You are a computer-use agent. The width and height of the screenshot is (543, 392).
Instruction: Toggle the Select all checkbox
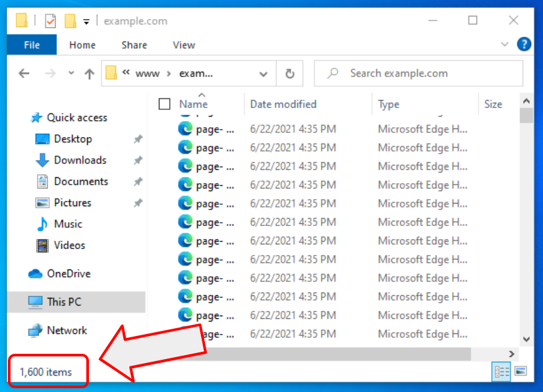pyautogui.click(x=164, y=104)
